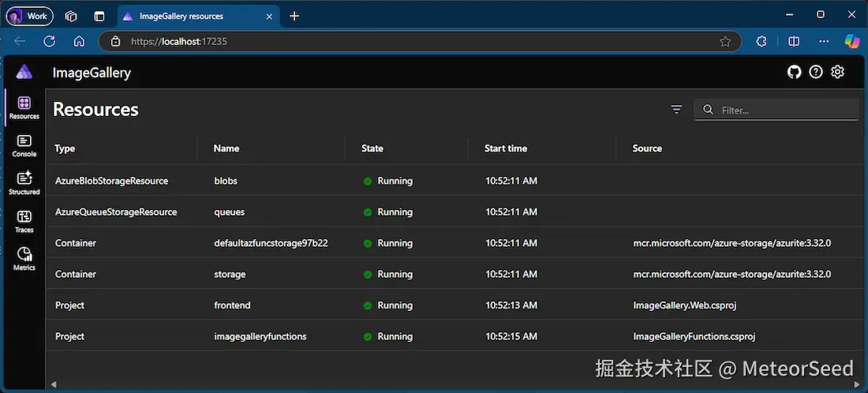Click 10:52:15 AM start time
The width and height of the screenshot is (868, 393).
click(x=511, y=336)
